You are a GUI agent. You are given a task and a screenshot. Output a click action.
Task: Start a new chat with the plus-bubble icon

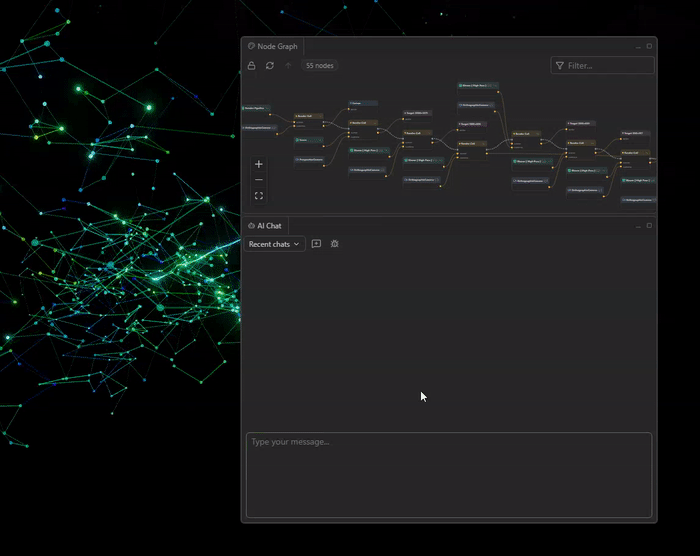tap(316, 244)
